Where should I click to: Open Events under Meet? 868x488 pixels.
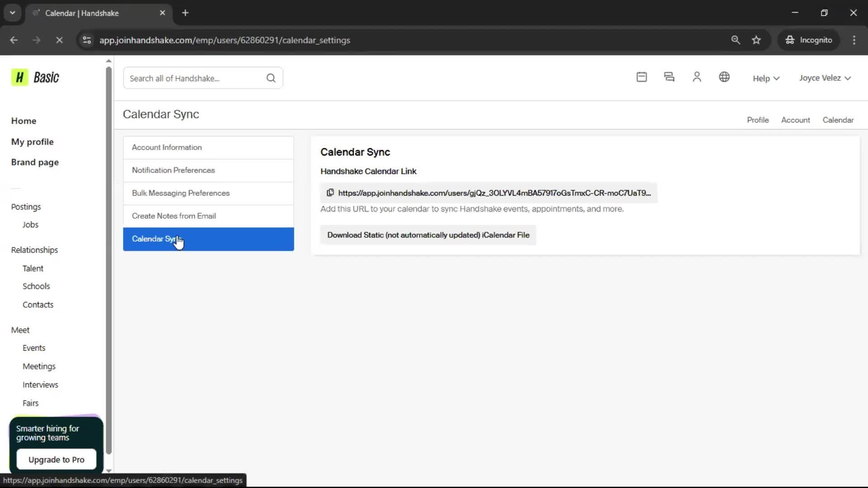pyautogui.click(x=34, y=348)
